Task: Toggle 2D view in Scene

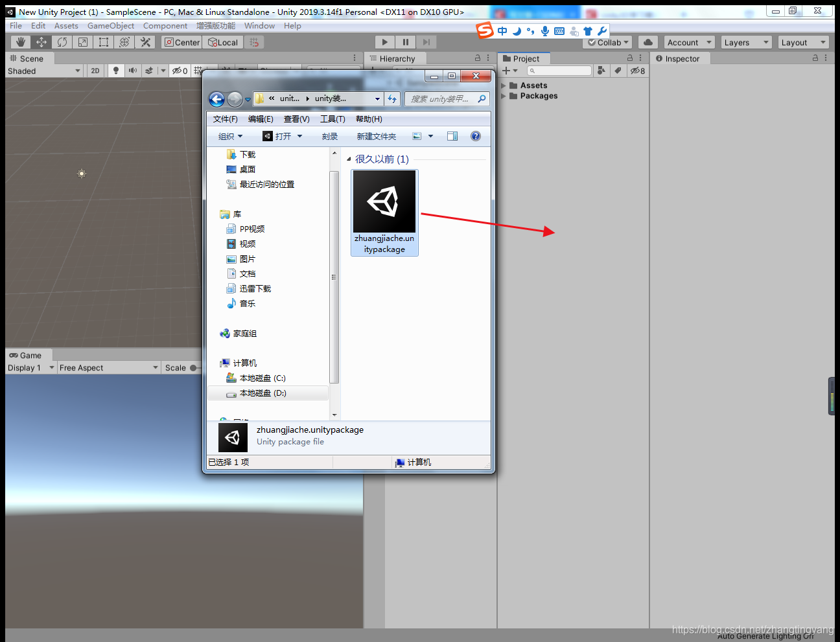Action: (95, 71)
